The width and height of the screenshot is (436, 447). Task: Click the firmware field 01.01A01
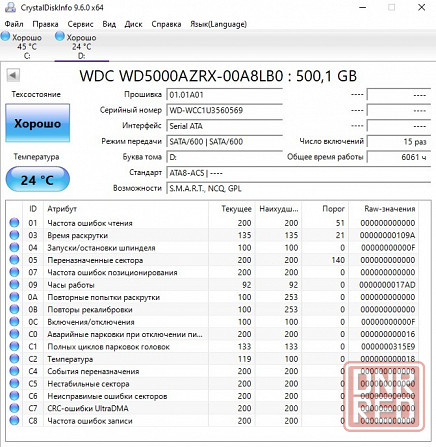tap(224, 95)
